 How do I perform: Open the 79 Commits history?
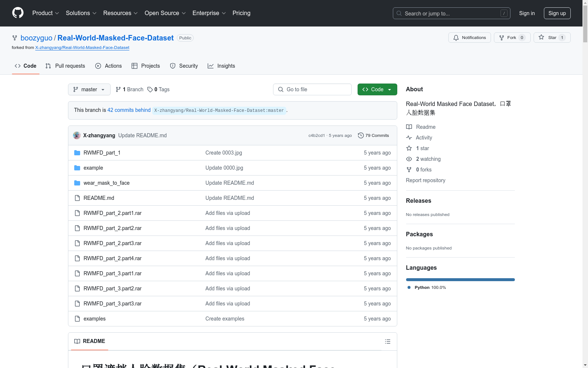point(373,135)
